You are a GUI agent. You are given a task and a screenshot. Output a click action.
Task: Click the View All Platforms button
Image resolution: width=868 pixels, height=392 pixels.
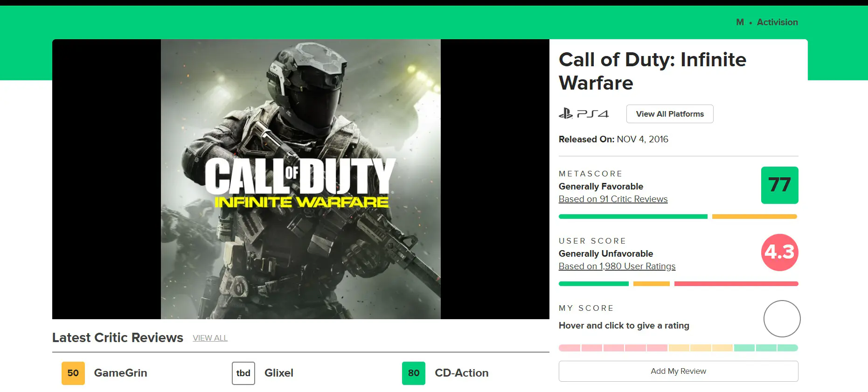tap(670, 114)
